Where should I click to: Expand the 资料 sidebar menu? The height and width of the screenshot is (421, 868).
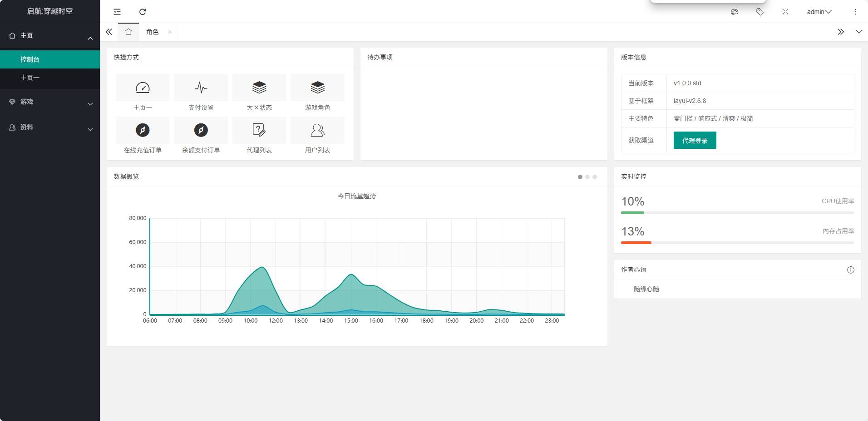pyautogui.click(x=50, y=127)
